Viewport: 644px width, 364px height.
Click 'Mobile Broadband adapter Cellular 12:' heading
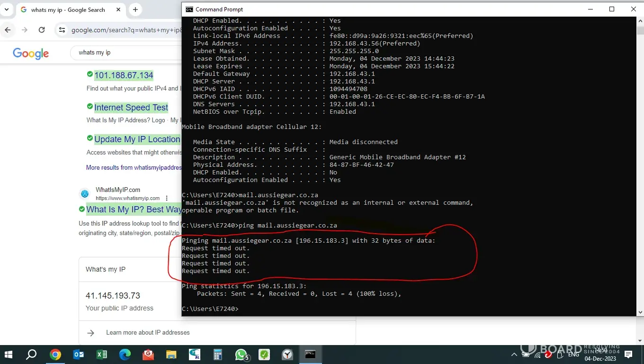[x=252, y=127]
